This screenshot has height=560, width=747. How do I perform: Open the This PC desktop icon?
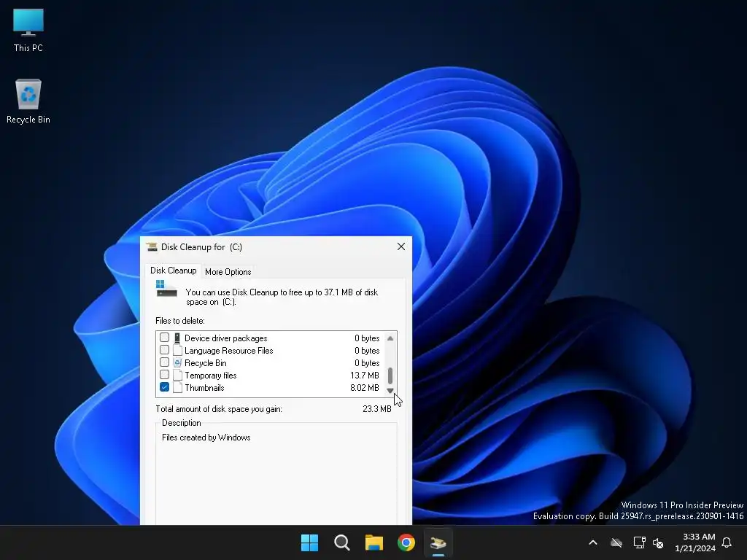28,29
